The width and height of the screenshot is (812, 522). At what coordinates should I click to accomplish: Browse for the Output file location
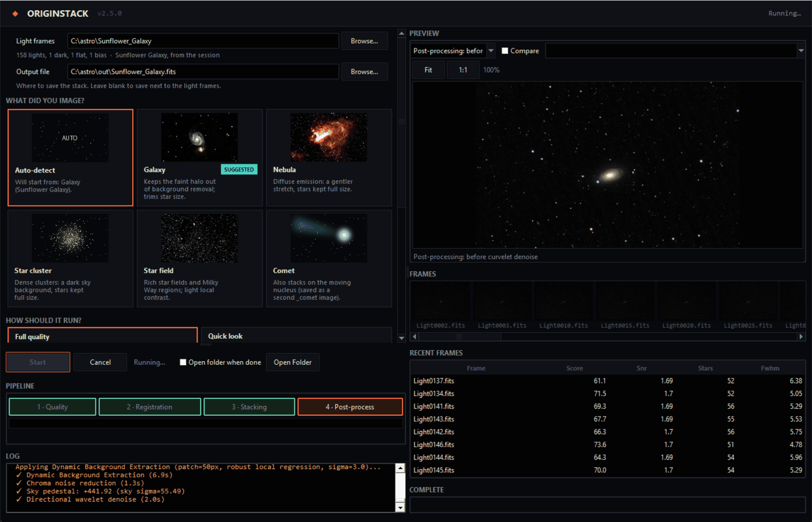click(x=364, y=72)
